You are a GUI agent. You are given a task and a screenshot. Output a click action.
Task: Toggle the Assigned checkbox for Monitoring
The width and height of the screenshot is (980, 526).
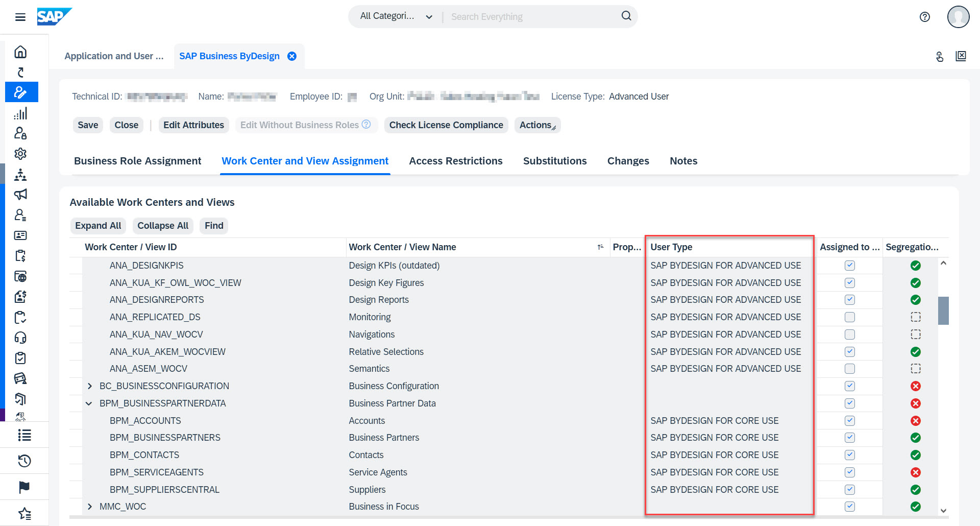pyautogui.click(x=850, y=317)
